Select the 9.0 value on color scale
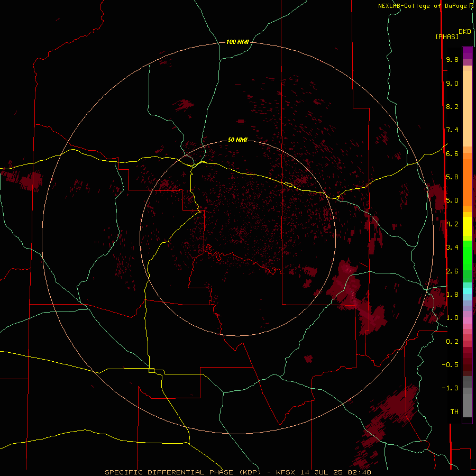The width and height of the screenshot is (476, 476). 452,83
